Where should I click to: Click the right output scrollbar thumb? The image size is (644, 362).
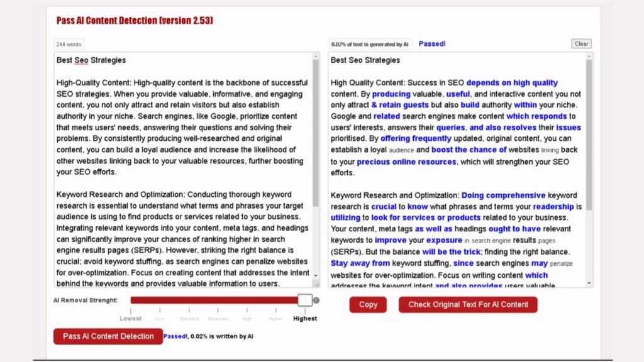pyautogui.click(x=589, y=126)
